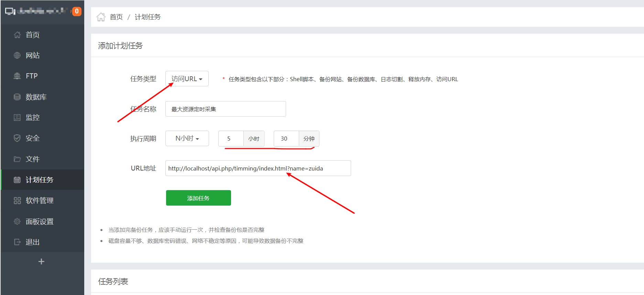Viewport: 644px width, 295px height.
Task: Click the minutes field showing 30
Action: 286,139
